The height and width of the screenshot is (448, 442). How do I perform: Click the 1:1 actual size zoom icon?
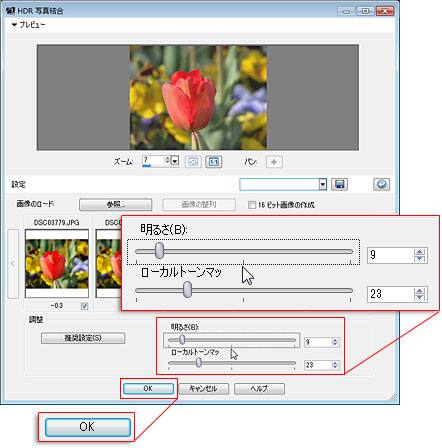pyautogui.click(x=213, y=162)
